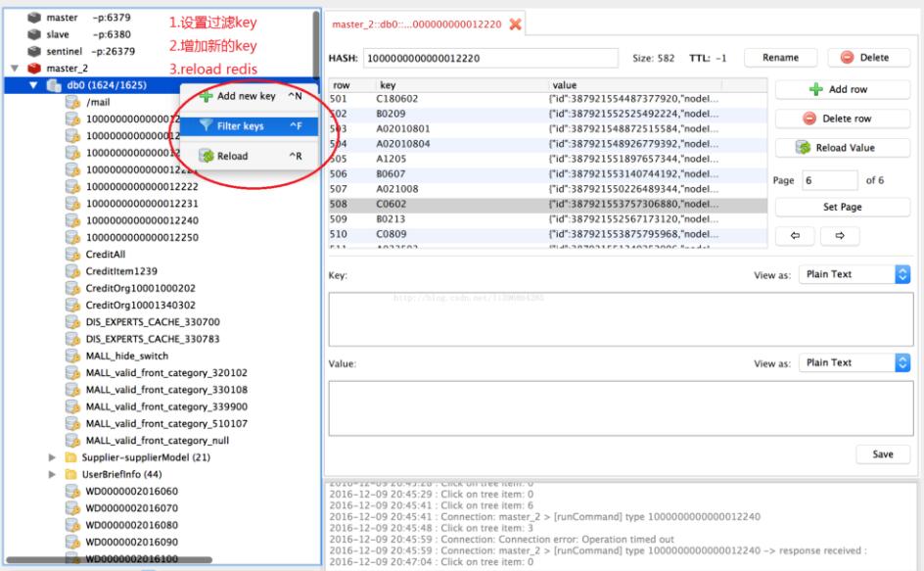Click the sentinel server icon

click(x=34, y=51)
